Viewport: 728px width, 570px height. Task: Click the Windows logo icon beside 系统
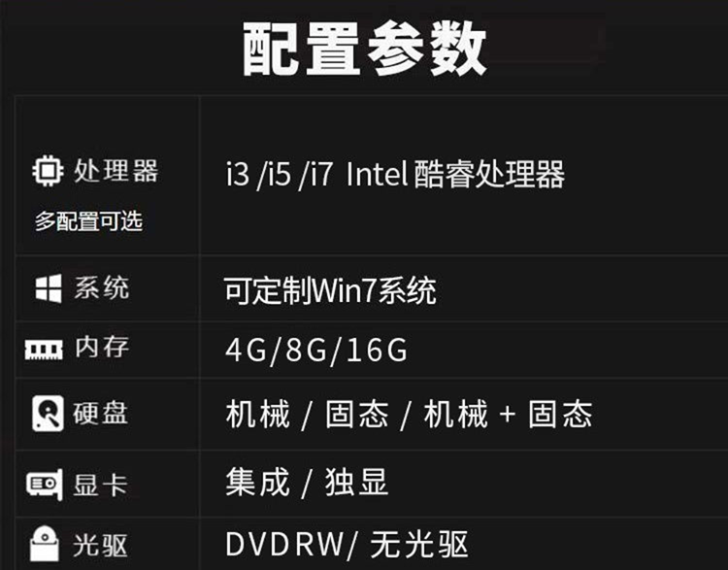click(x=49, y=288)
